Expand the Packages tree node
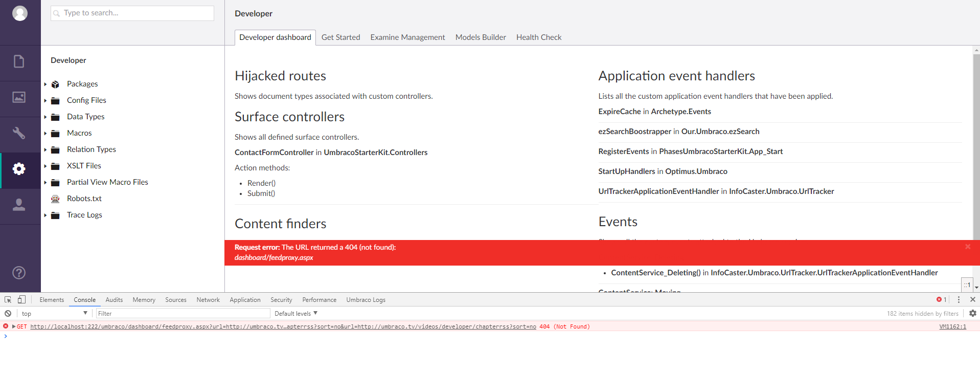Viewport: 980px width, 371px height. tap(45, 84)
